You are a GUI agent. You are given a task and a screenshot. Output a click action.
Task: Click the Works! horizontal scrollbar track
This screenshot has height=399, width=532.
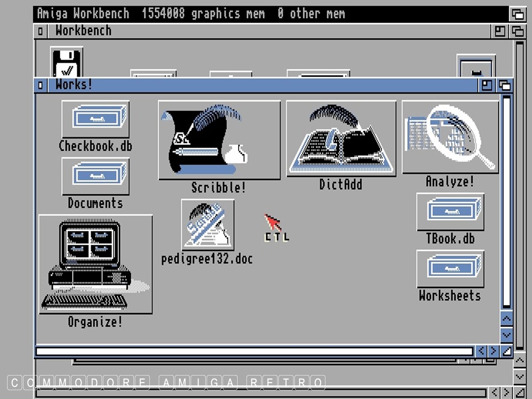pyautogui.click(x=254, y=352)
